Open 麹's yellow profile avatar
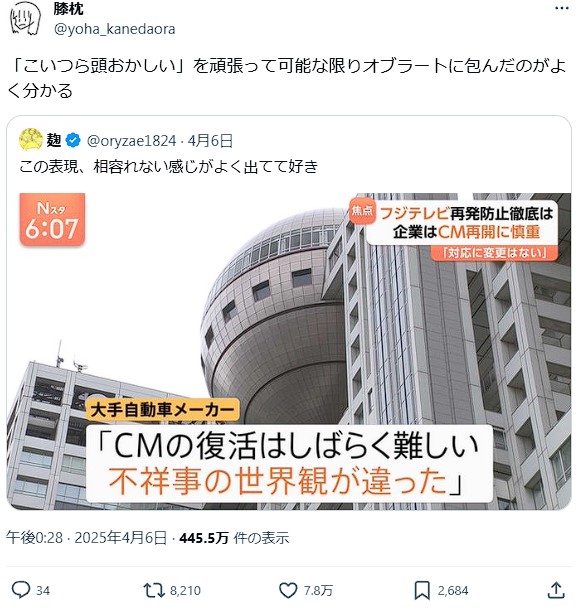Image resolution: width=580 pixels, height=610 pixels. point(31,139)
